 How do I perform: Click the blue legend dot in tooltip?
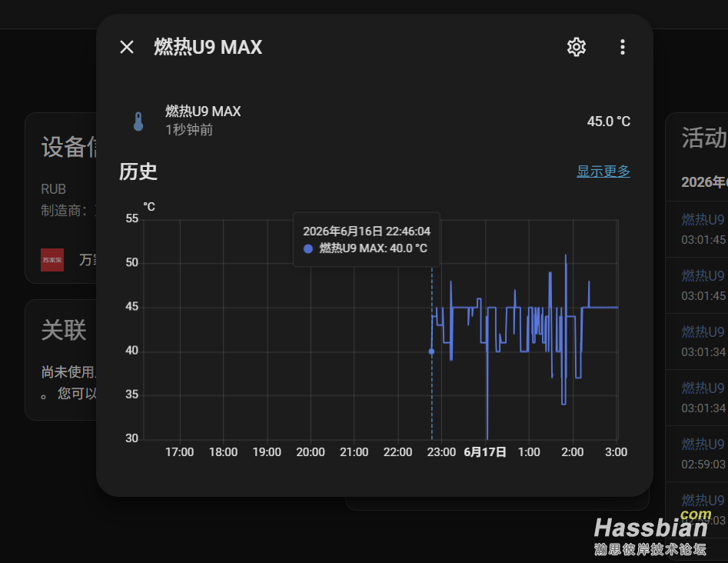point(307,248)
